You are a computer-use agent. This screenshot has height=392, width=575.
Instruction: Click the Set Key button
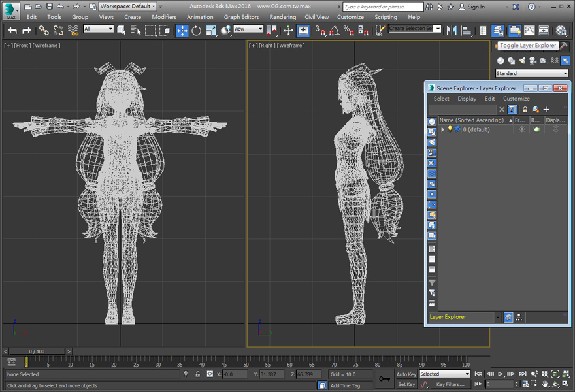(406, 384)
